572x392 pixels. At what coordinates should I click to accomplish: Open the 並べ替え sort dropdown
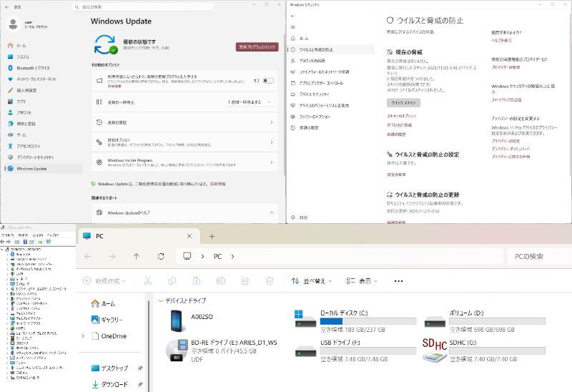pos(311,281)
